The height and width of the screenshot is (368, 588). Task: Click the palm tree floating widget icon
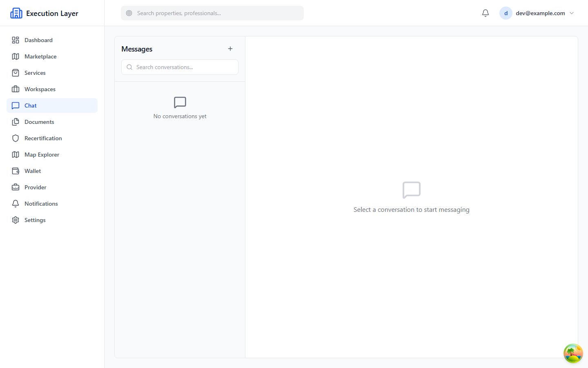[x=573, y=353]
